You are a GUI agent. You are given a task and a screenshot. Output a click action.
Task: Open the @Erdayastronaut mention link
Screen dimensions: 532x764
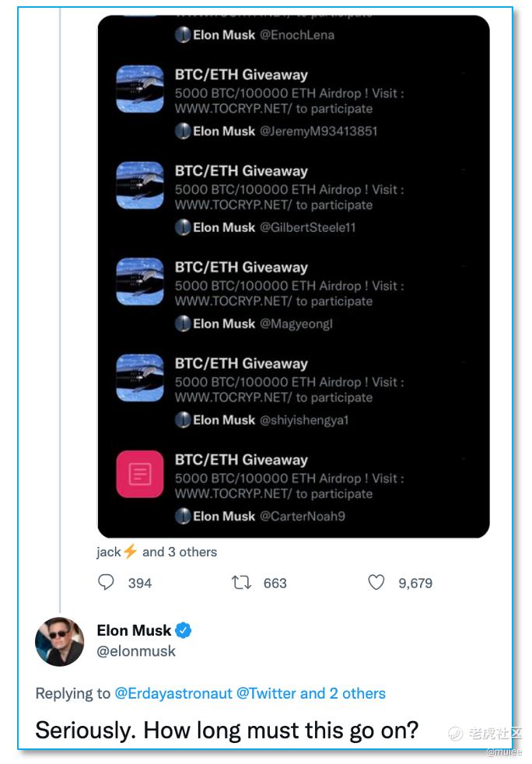point(173,692)
